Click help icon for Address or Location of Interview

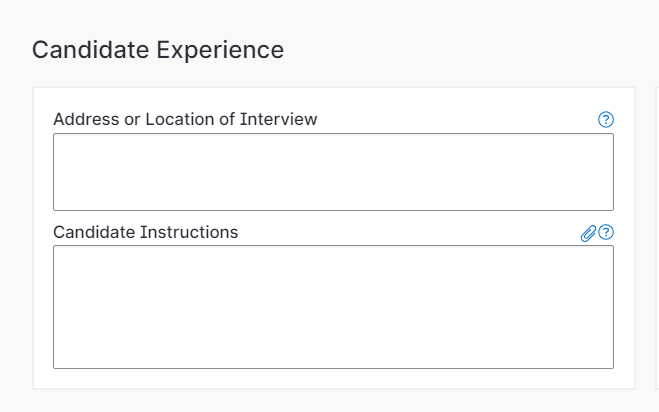pyautogui.click(x=605, y=120)
